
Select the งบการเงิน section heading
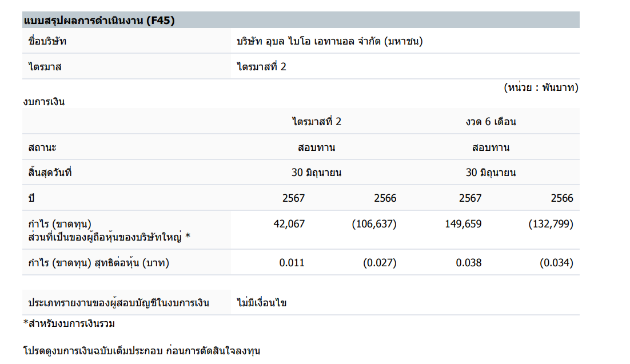click(44, 102)
